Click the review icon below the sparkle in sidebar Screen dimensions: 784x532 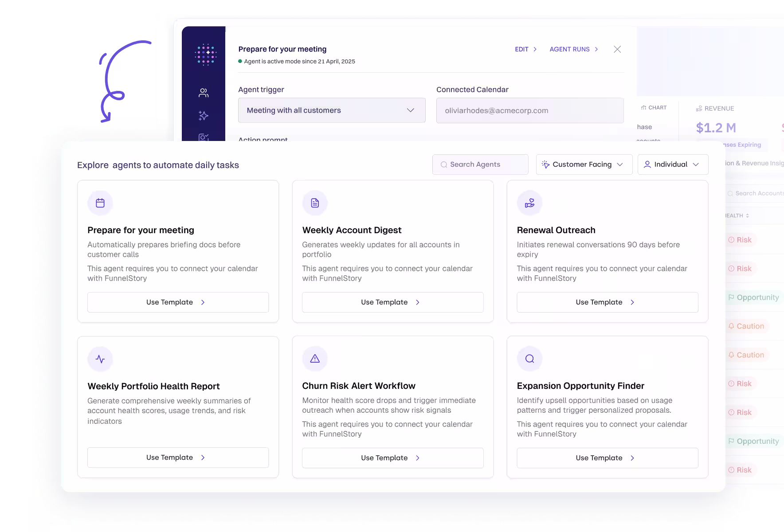click(203, 138)
